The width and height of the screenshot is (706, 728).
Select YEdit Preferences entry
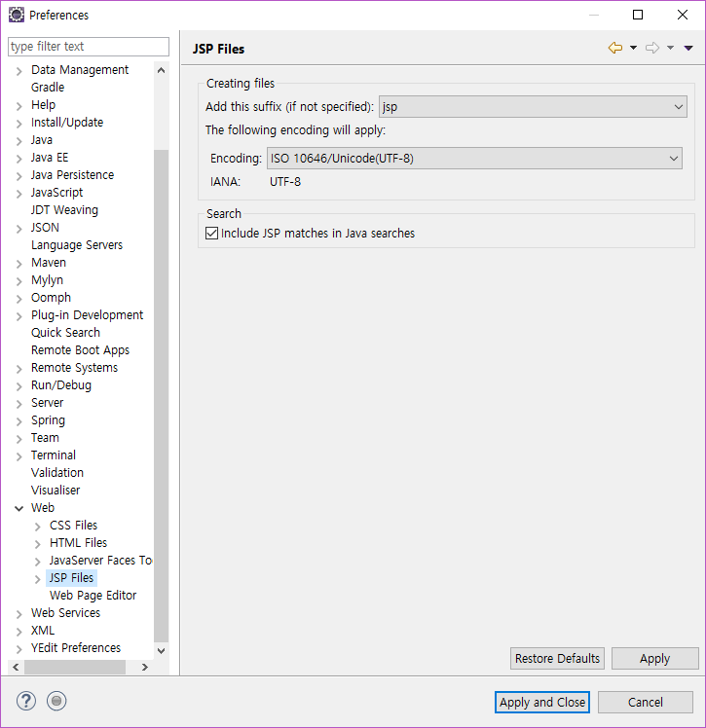[76, 647]
